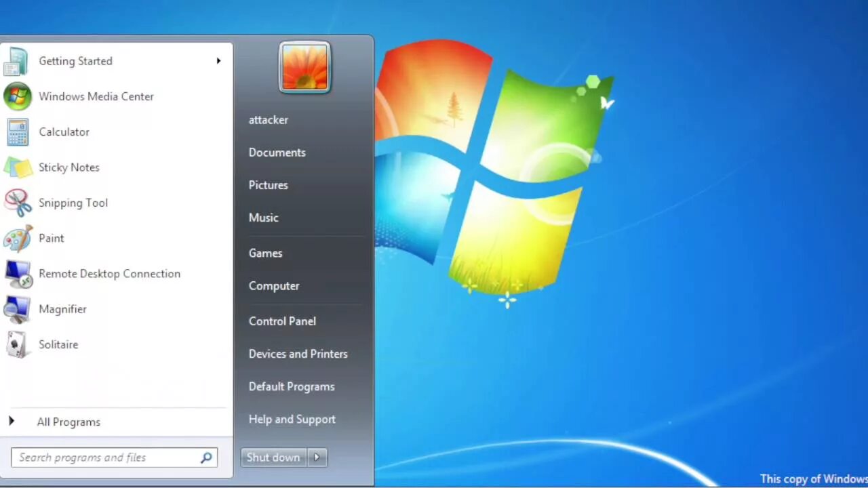The image size is (868, 488).
Task: Click the Magnifier icon
Action: click(17, 309)
